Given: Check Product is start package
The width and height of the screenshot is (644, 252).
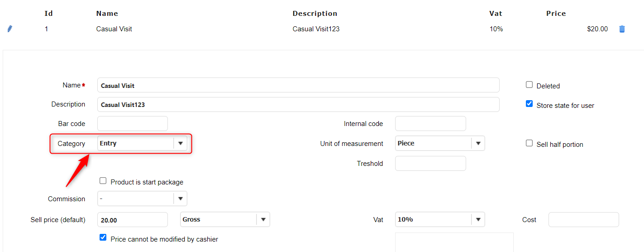Looking at the screenshot, I should click(x=103, y=181).
